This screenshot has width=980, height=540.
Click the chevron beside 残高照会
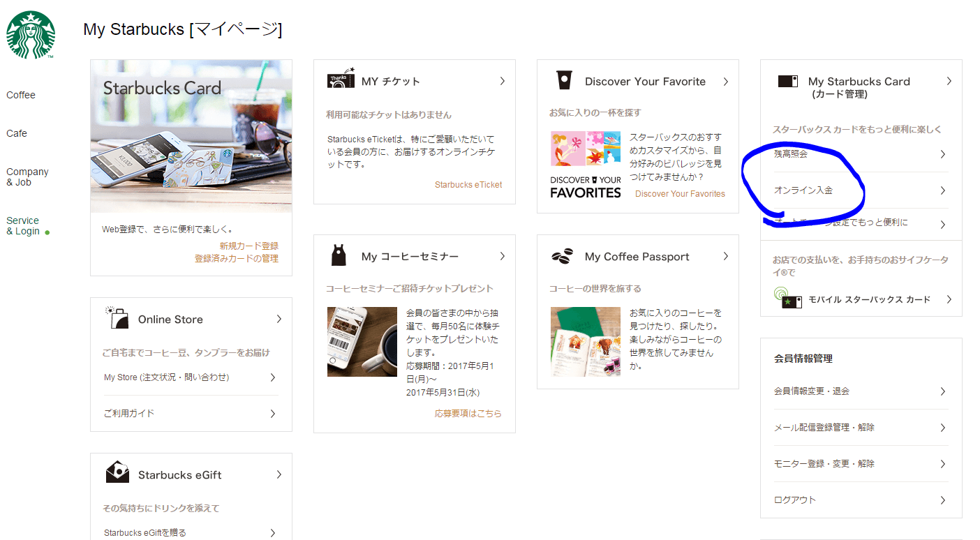[x=942, y=154]
